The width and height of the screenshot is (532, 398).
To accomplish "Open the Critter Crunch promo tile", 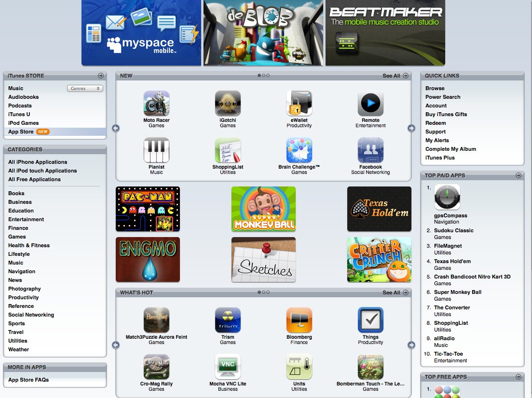I will click(x=379, y=260).
